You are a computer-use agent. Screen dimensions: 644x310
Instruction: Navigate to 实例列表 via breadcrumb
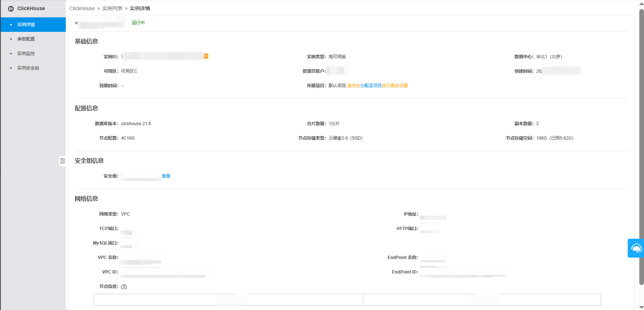[112, 8]
